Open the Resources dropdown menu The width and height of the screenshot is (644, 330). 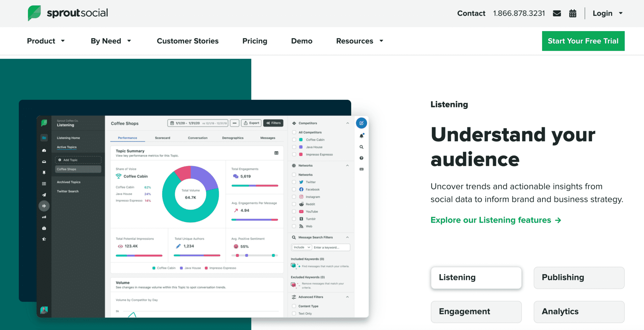click(x=360, y=41)
